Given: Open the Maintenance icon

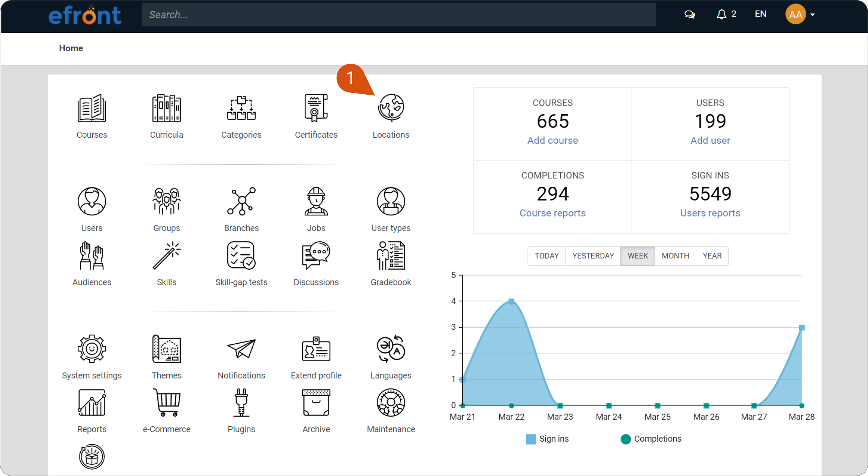Looking at the screenshot, I should 391,403.
